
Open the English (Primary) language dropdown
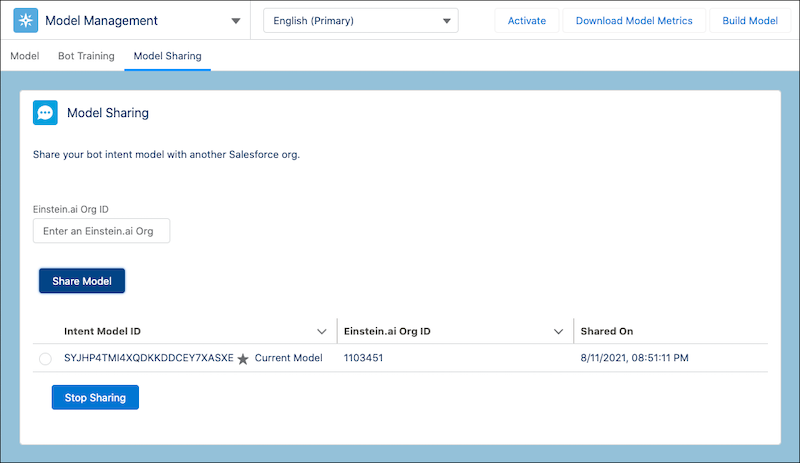tap(361, 21)
